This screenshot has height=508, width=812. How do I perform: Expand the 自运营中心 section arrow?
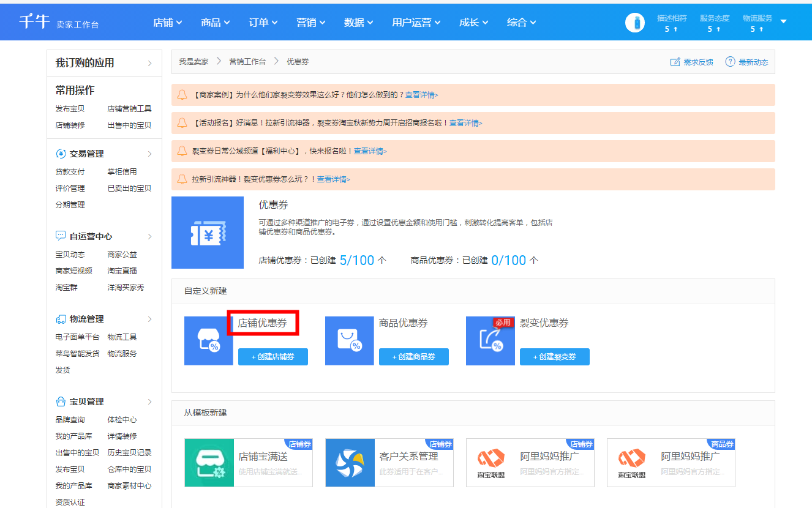[149, 236]
